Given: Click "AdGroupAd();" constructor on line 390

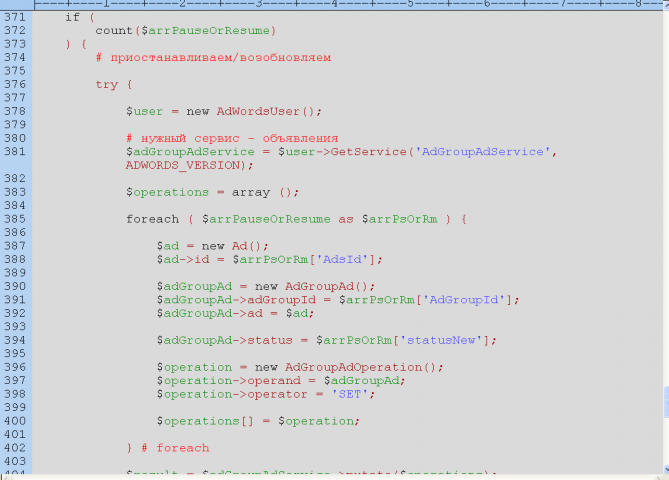Looking at the screenshot, I should click(330, 286).
